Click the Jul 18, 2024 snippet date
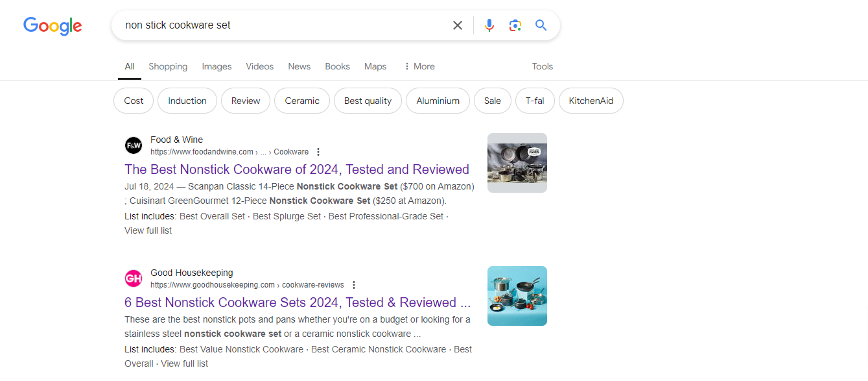This screenshot has height=381, width=868. coord(148,186)
